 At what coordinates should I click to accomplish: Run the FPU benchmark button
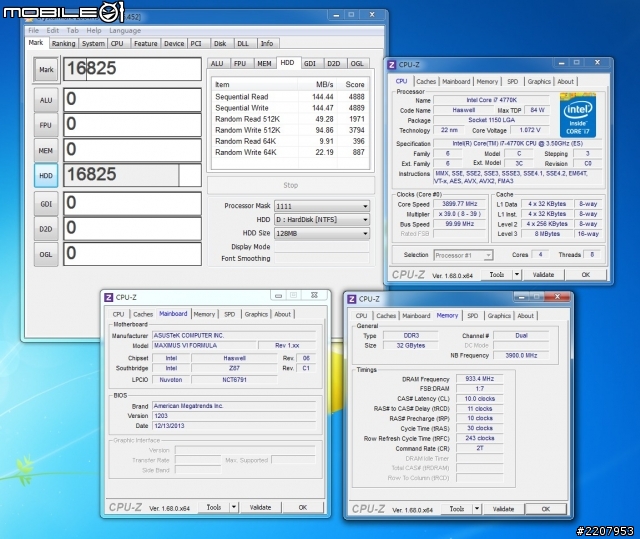[46, 125]
